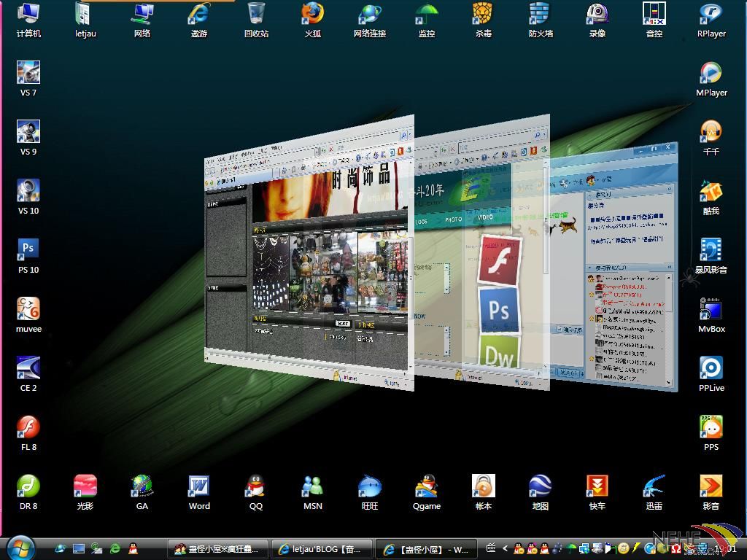Select the 网络 desktop icon

click(142, 20)
